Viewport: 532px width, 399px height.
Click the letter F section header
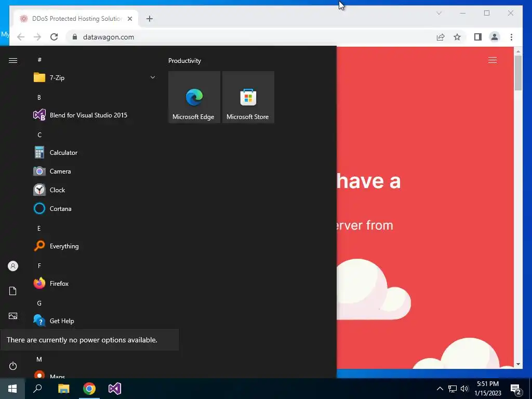(x=39, y=265)
